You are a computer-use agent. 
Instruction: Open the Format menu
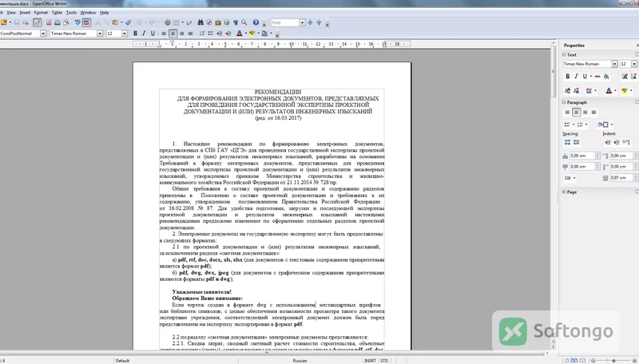41,13
